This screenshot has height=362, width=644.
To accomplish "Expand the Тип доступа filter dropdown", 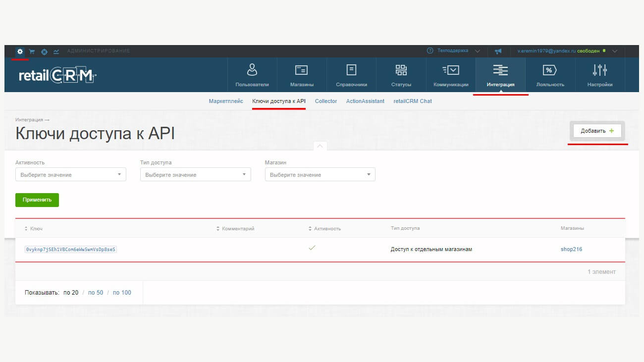I will tap(196, 175).
